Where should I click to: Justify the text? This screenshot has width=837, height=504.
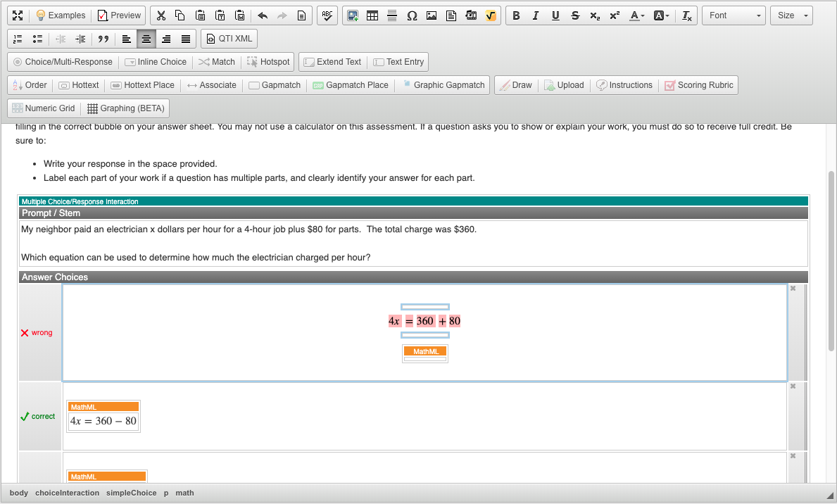pyautogui.click(x=186, y=39)
